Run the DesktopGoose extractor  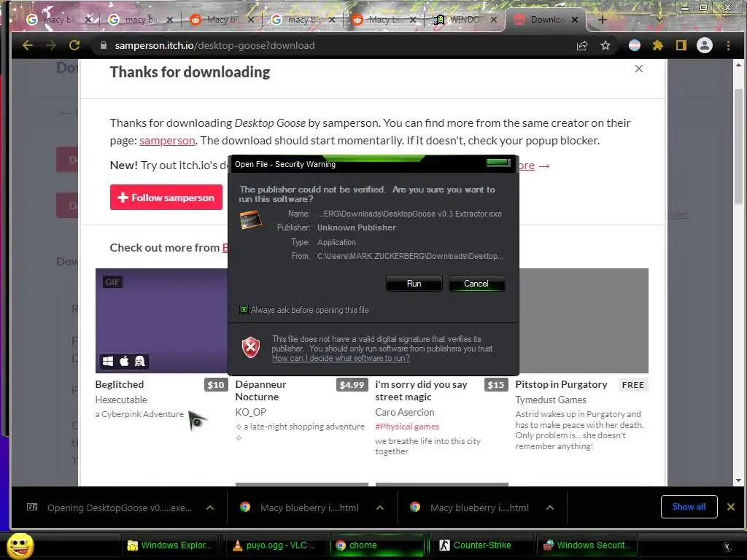tap(414, 284)
